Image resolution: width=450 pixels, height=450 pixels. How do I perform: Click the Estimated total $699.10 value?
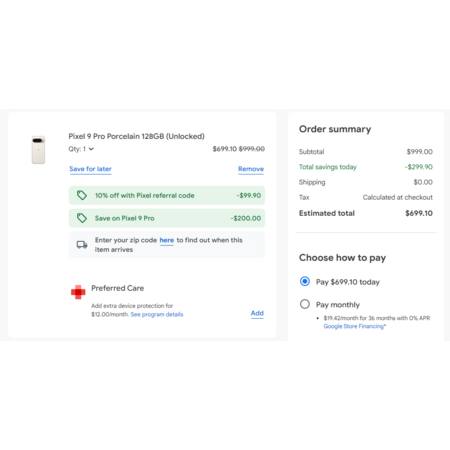point(419,213)
